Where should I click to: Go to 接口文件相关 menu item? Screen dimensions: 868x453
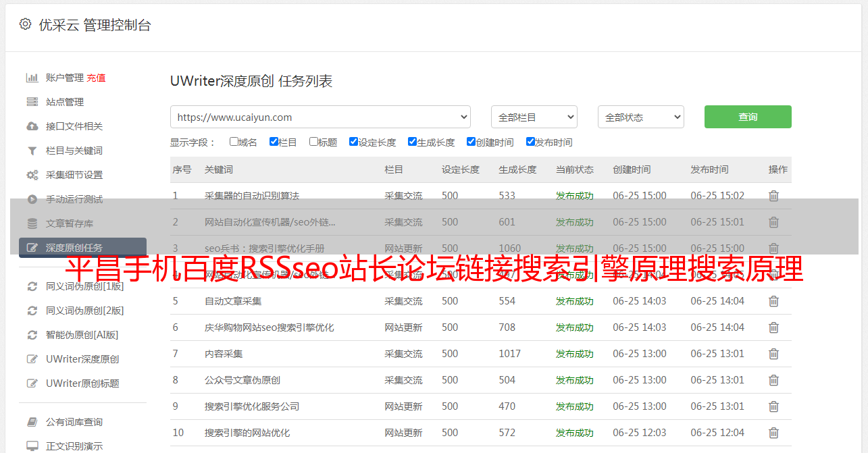point(74,126)
